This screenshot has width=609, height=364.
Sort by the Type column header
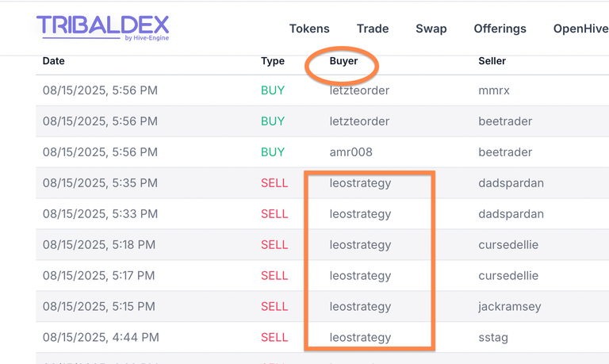coord(273,61)
